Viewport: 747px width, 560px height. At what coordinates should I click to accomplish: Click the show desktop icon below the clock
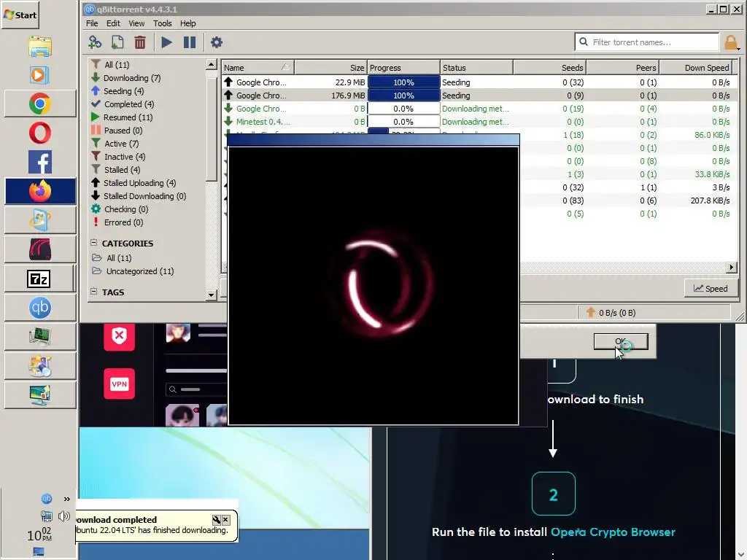pos(39,551)
